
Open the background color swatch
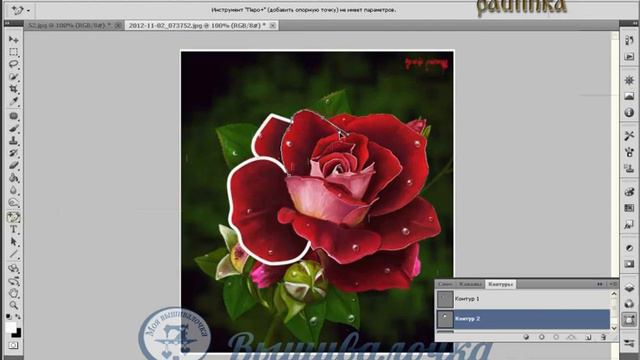[x=17, y=333]
